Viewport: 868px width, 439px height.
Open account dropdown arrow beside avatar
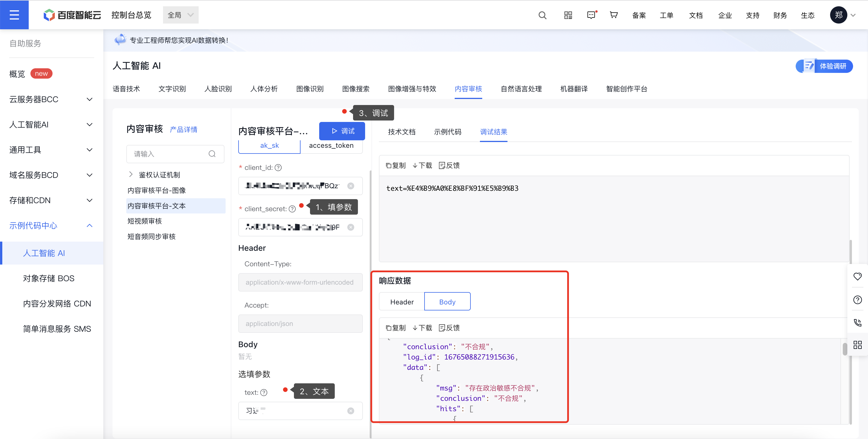[x=854, y=15]
